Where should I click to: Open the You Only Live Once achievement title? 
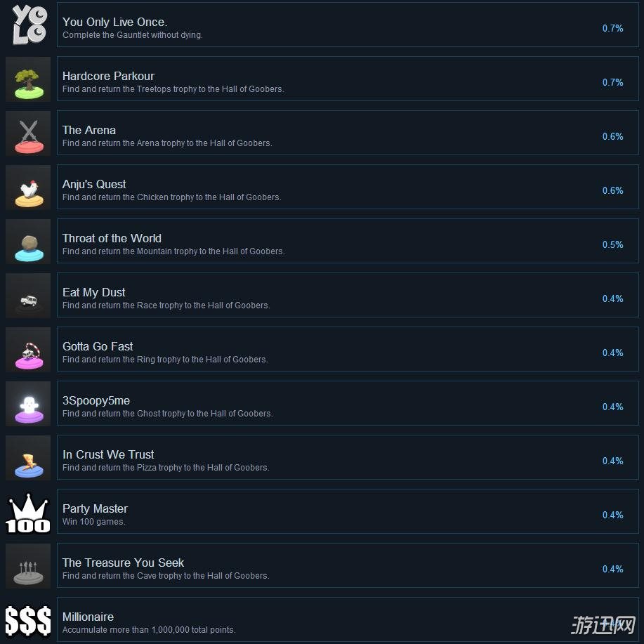tap(114, 22)
